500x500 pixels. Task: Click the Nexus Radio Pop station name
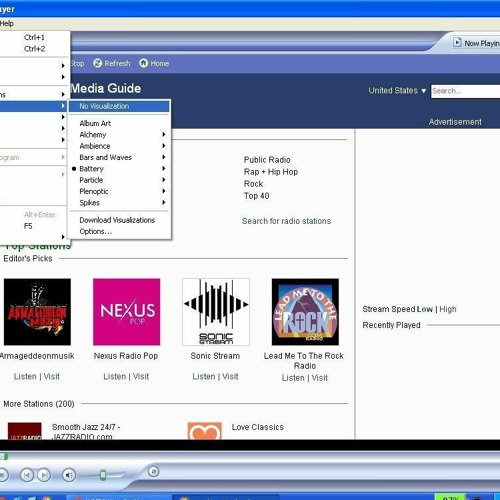(126, 356)
